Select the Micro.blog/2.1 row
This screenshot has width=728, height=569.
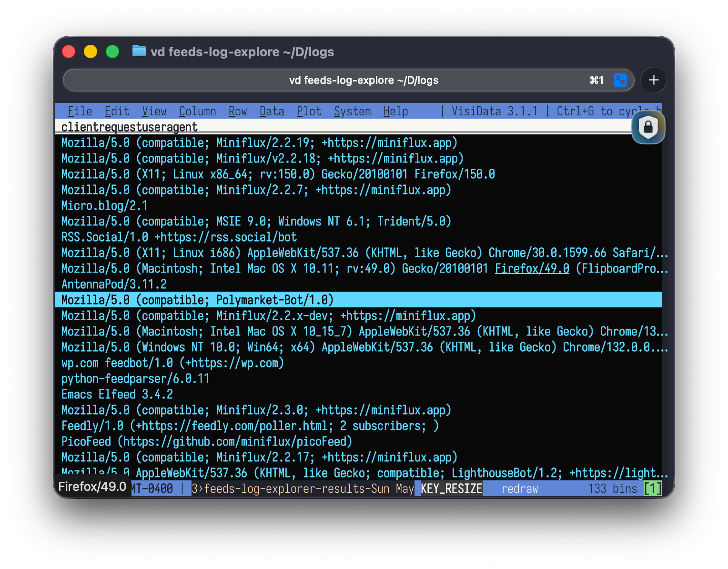click(359, 205)
